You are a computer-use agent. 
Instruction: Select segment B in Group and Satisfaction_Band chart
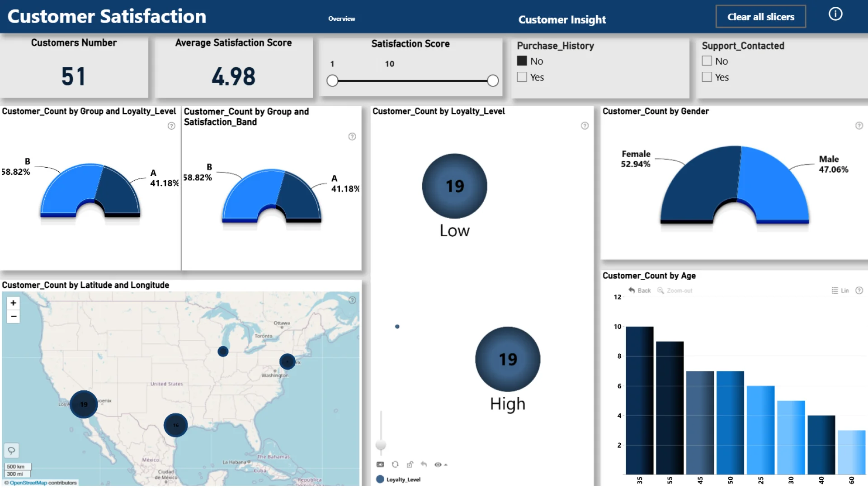(x=250, y=195)
